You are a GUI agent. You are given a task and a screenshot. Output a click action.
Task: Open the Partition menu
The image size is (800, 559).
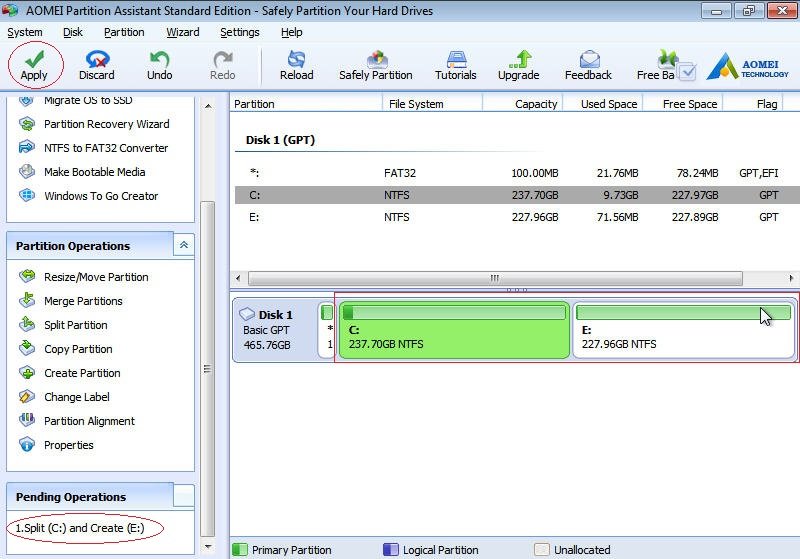124,32
